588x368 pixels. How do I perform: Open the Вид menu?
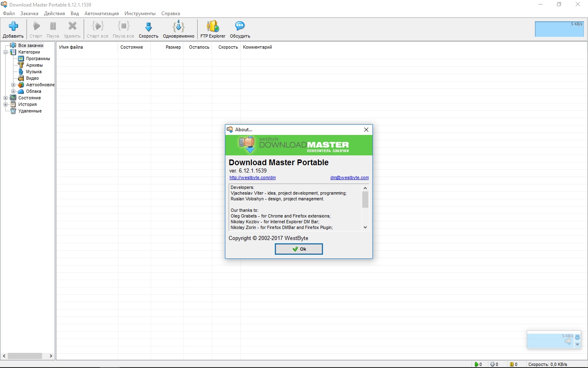click(75, 13)
